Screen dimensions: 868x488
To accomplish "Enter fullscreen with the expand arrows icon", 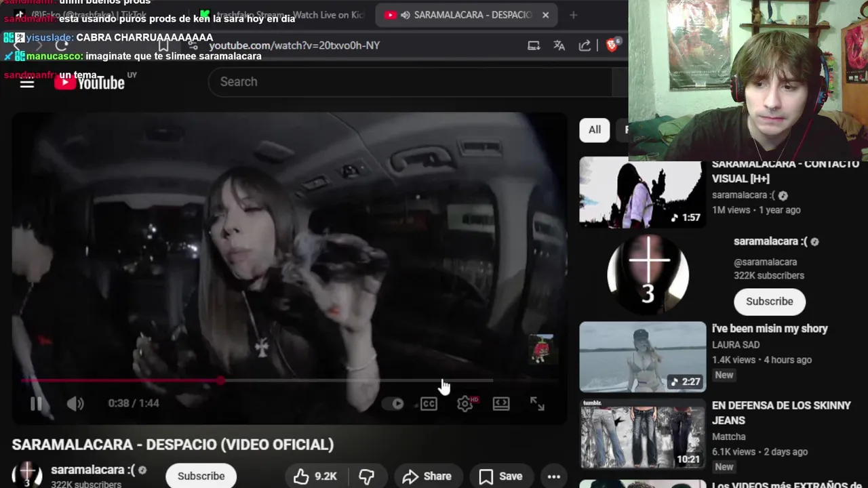I will pyautogui.click(x=537, y=404).
